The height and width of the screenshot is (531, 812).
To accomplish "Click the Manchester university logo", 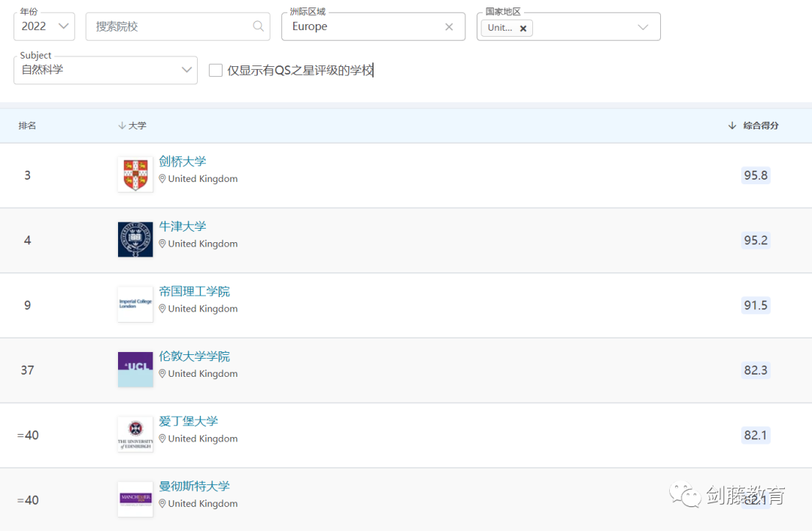I will click(x=135, y=499).
